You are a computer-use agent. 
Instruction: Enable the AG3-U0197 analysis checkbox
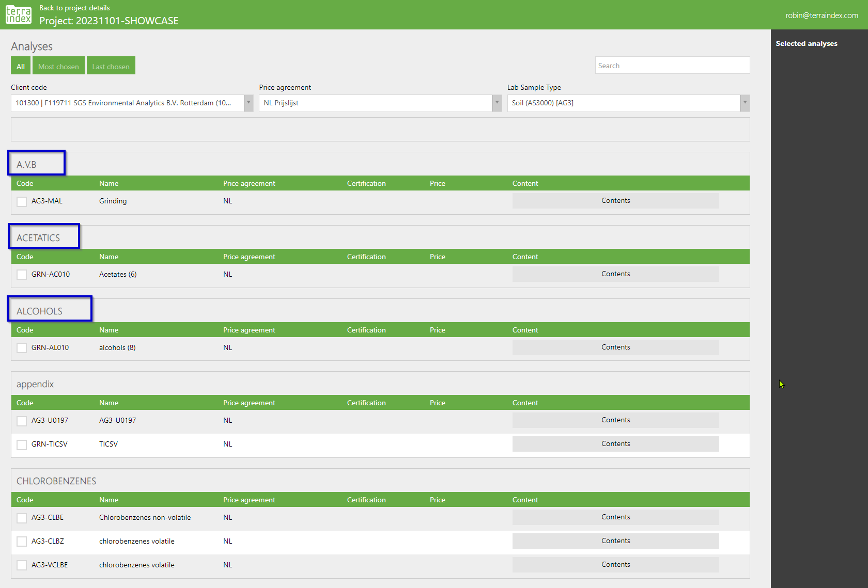[22, 421]
